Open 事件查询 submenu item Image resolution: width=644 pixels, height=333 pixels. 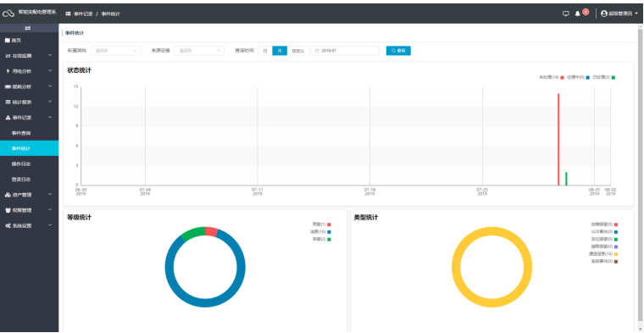(29, 133)
